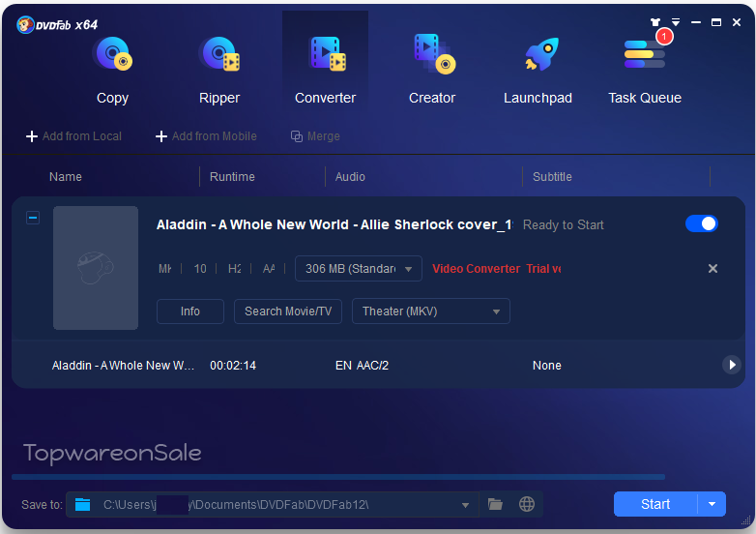Remove the Aladdin task with X icon
Screen dimensions: 756x534
pyautogui.click(x=712, y=269)
